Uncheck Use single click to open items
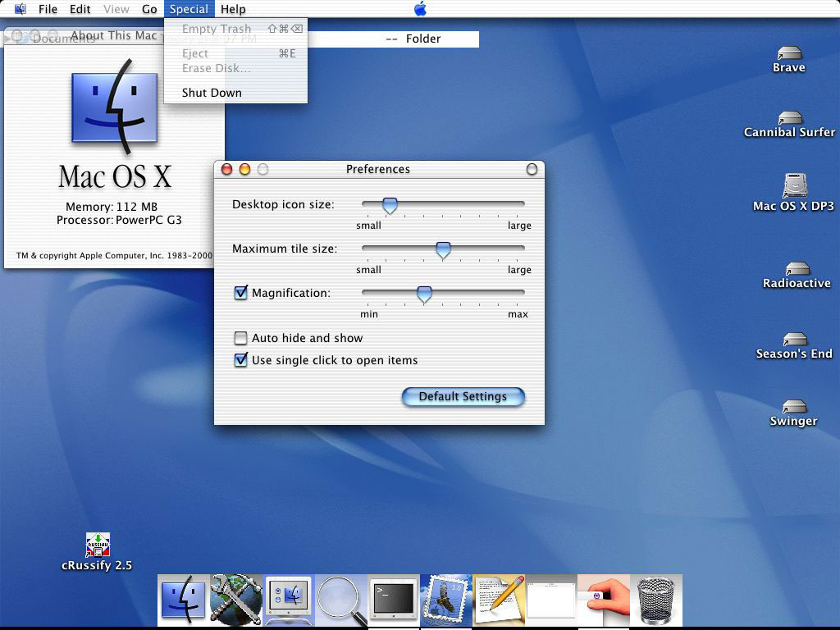 point(241,360)
